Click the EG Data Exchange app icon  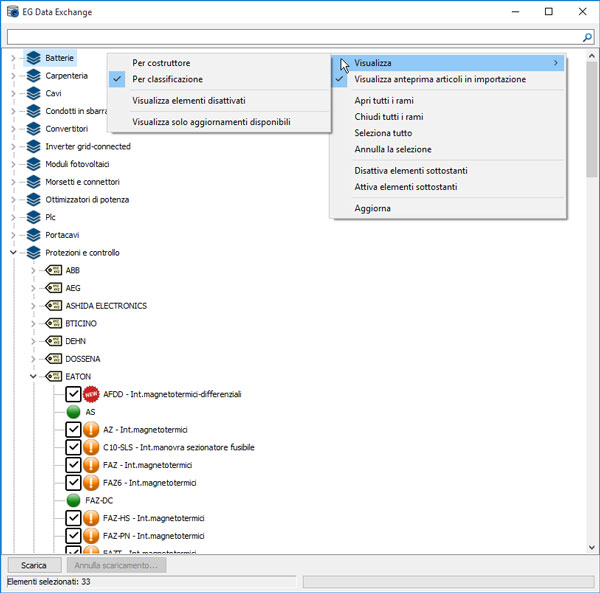[13, 12]
